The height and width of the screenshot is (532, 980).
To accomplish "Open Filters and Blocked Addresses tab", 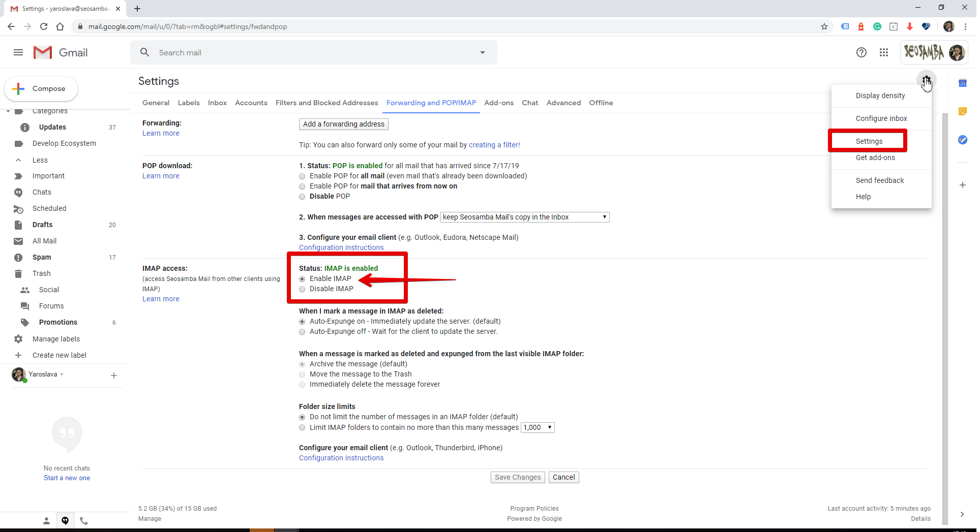I will 327,103.
